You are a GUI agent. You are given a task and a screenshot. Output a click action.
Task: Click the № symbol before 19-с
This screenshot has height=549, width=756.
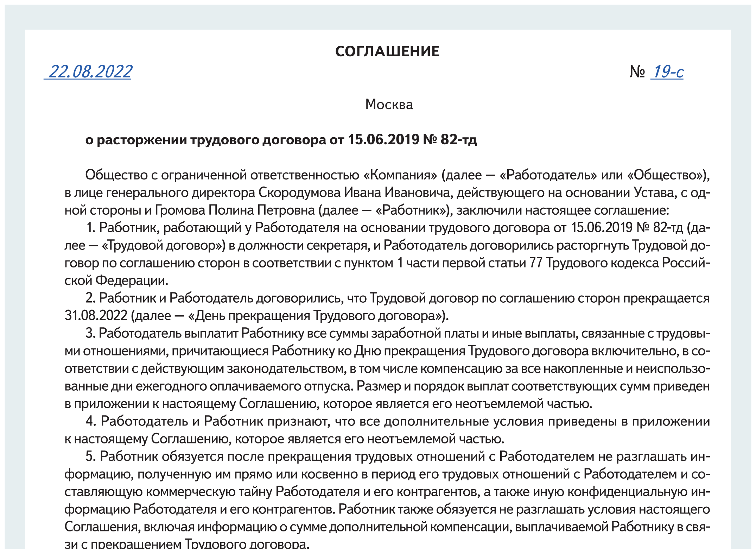point(637,72)
